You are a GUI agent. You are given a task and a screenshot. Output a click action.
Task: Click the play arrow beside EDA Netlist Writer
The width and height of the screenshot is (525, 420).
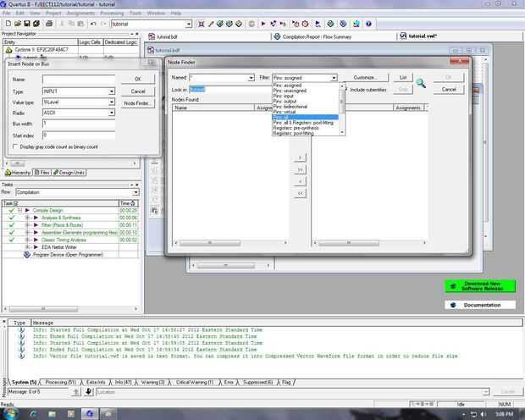pyautogui.click(x=36, y=247)
